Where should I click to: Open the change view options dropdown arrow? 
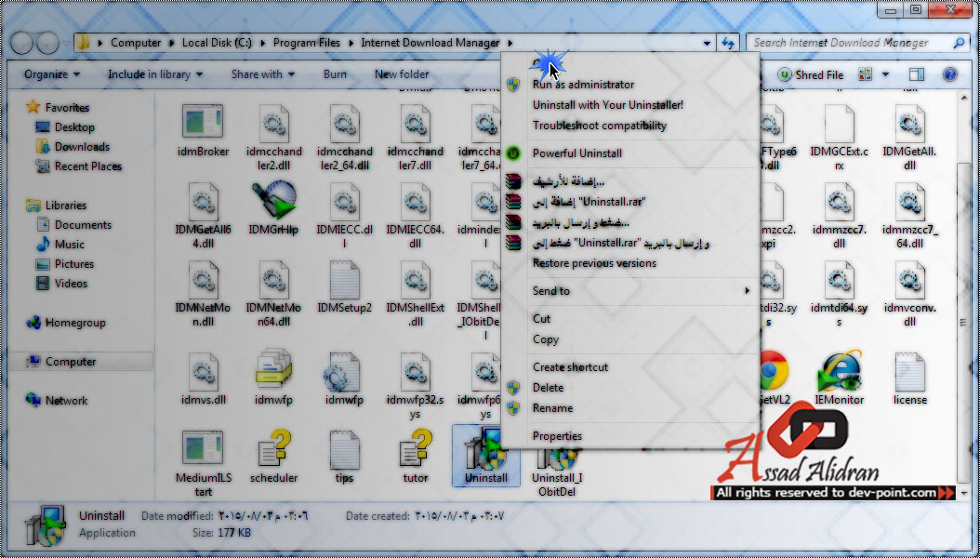885,74
